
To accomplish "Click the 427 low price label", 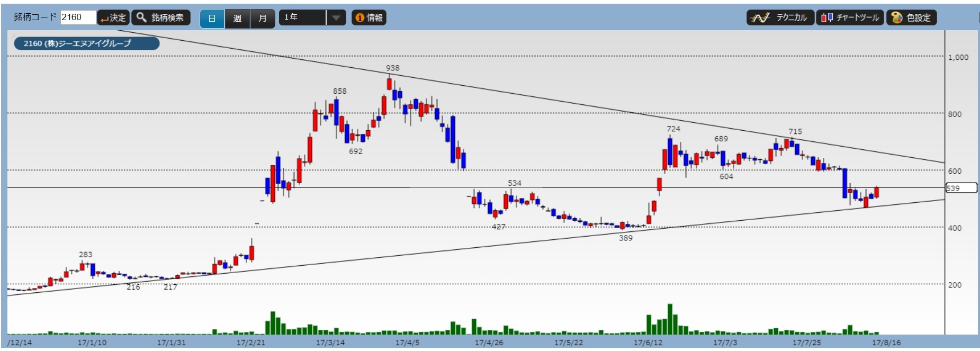I will point(499,227).
